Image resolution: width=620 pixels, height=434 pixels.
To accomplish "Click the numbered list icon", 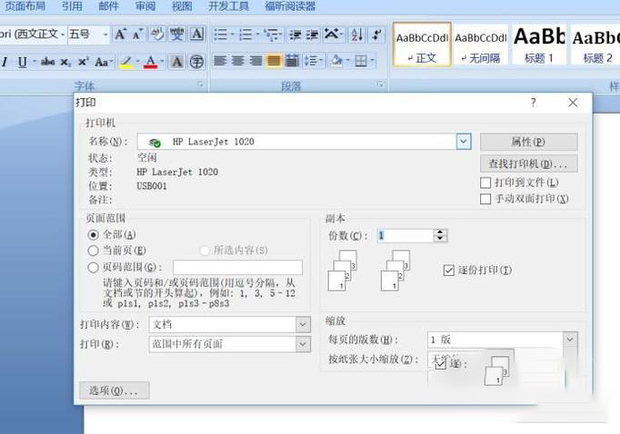I will [246, 35].
